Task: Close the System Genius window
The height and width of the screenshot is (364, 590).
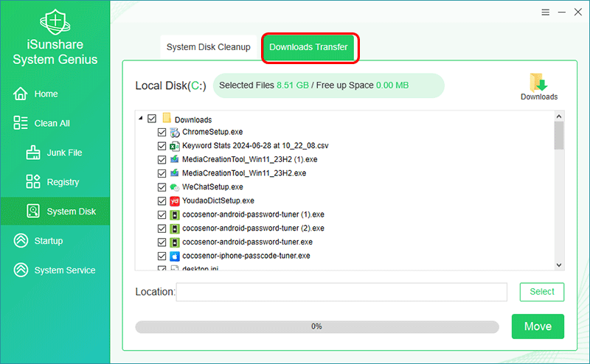Action: click(x=578, y=12)
